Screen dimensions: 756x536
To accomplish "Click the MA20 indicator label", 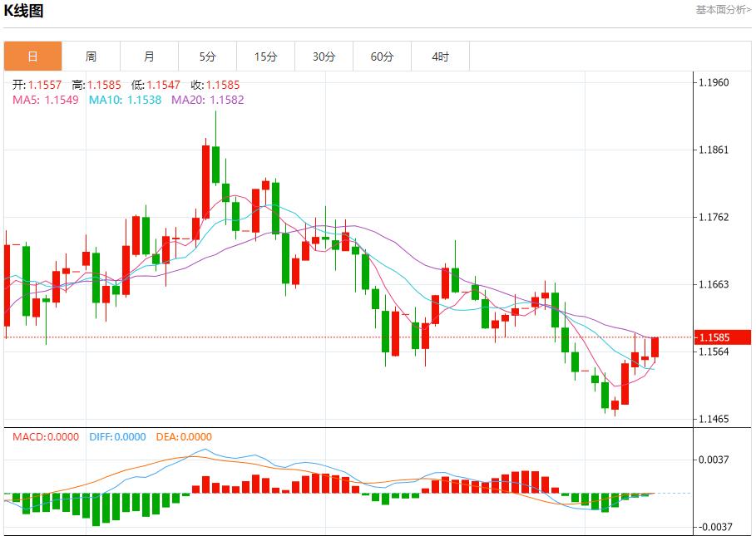I will click(x=207, y=100).
